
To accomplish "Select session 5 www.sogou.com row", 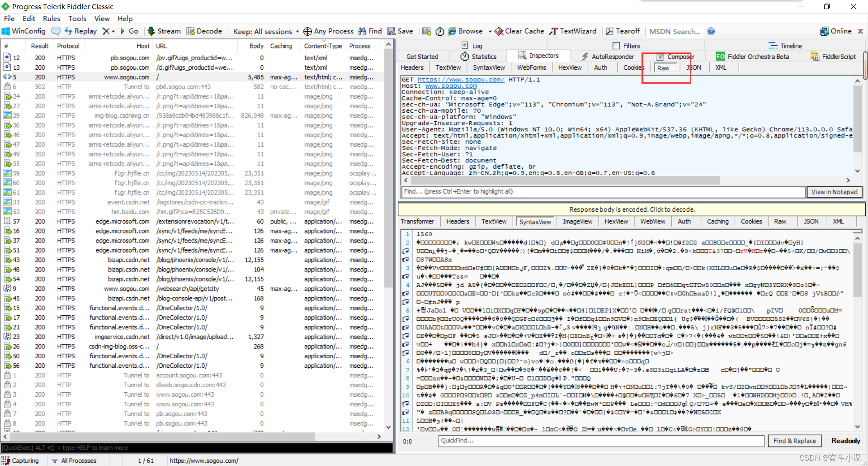I will pos(192,77).
